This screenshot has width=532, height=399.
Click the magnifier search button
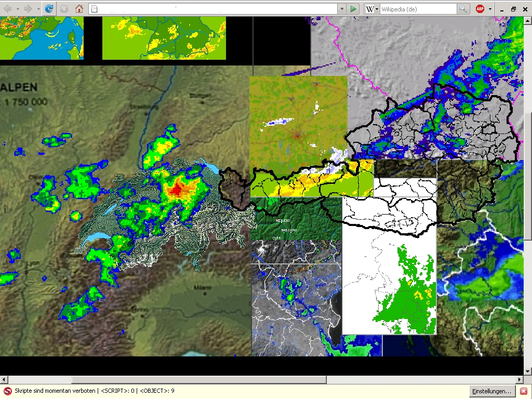(x=463, y=9)
